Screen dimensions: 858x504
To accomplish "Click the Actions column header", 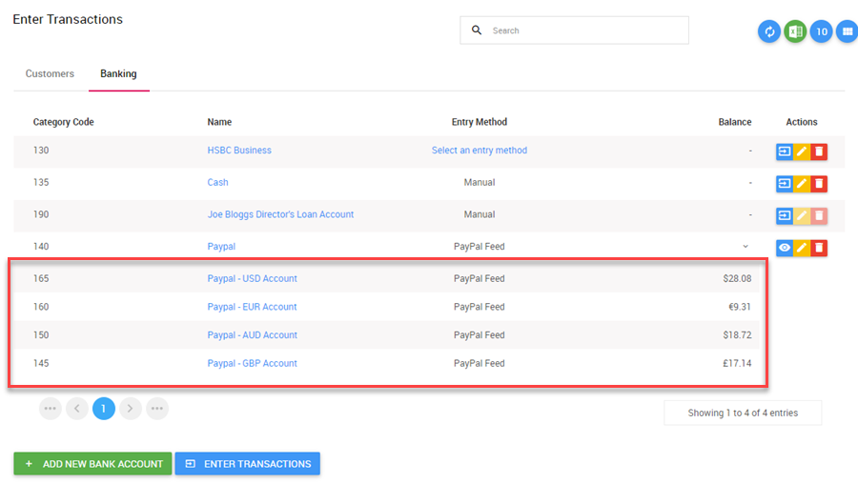I will click(802, 122).
